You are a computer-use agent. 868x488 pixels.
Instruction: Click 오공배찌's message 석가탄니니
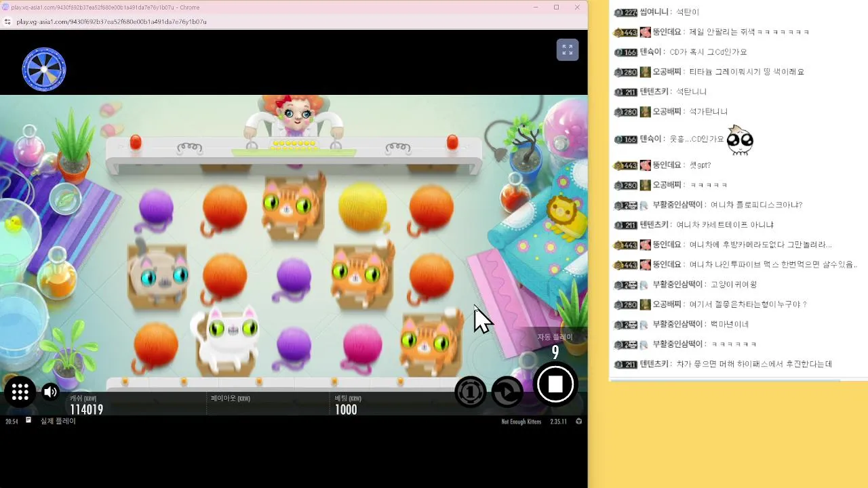point(708,112)
